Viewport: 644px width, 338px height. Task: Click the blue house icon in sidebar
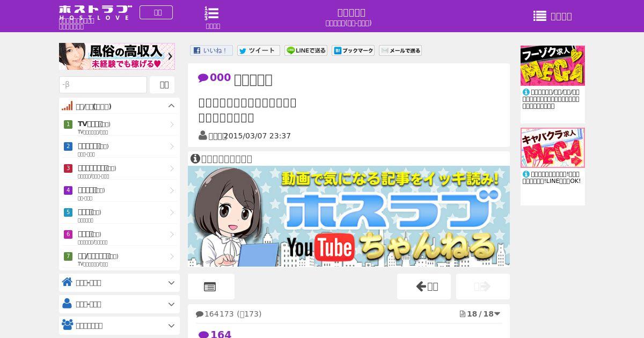[67, 282]
